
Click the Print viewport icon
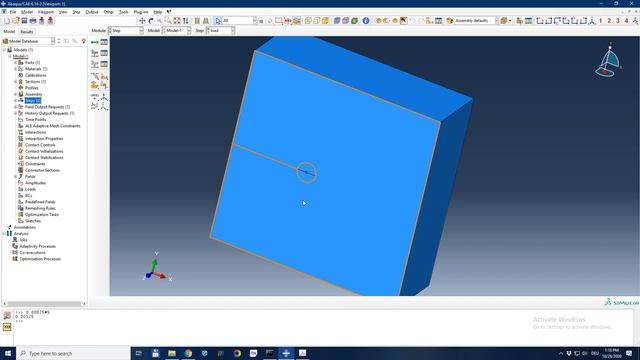[x=33, y=20]
